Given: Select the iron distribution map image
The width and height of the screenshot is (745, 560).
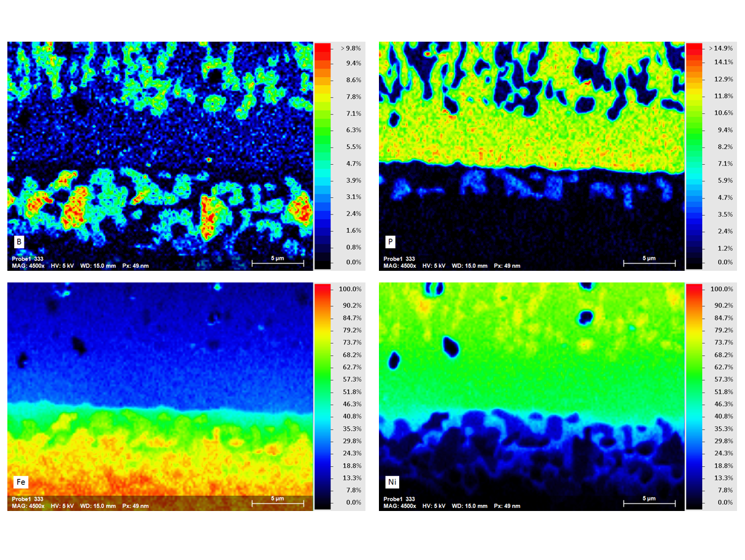Looking at the screenshot, I should point(159,396).
